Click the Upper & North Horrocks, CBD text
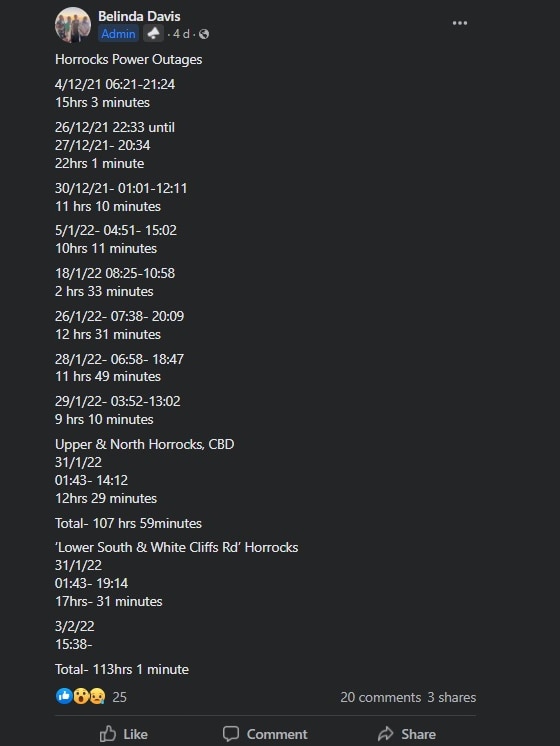560x746 pixels. coord(145,444)
